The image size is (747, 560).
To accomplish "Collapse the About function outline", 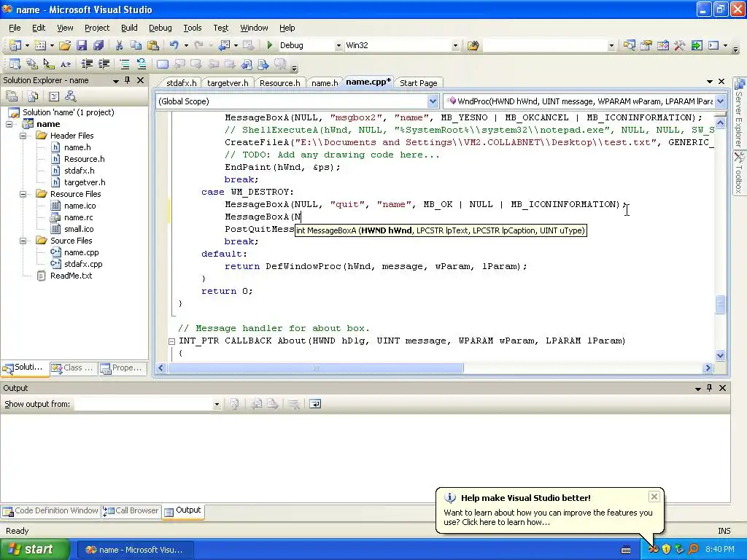I will pos(171,341).
